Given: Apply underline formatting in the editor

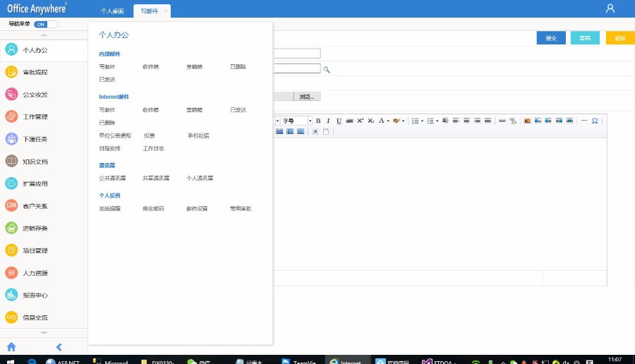Looking at the screenshot, I should pos(339,121).
